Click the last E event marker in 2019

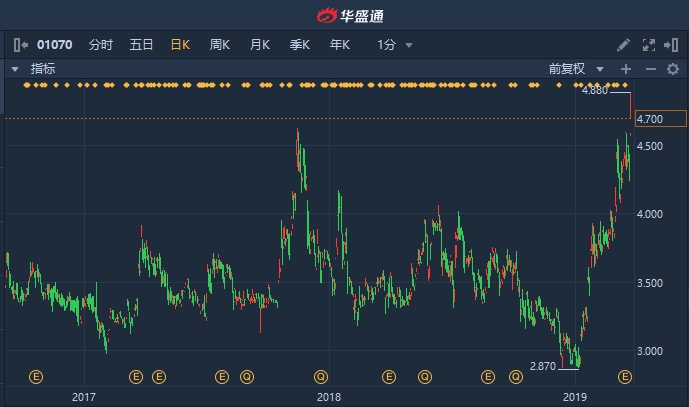tap(625, 377)
